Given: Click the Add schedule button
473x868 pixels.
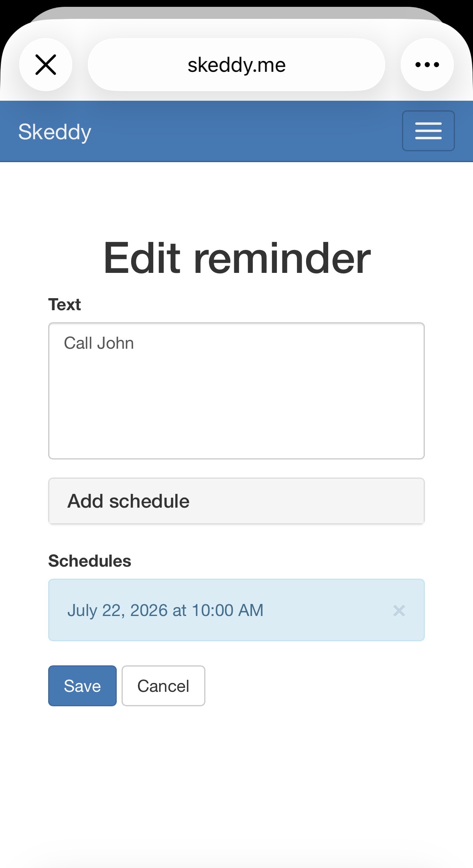Looking at the screenshot, I should click(x=236, y=501).
